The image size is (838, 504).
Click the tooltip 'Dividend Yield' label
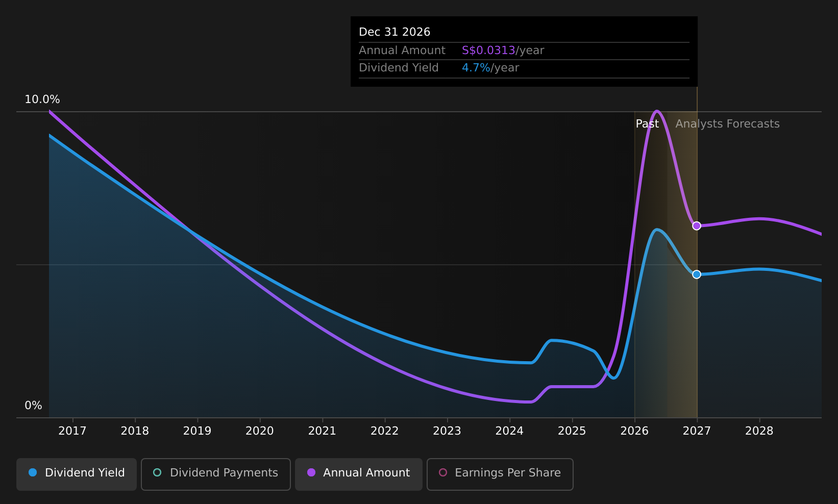[x=399, y=68]
